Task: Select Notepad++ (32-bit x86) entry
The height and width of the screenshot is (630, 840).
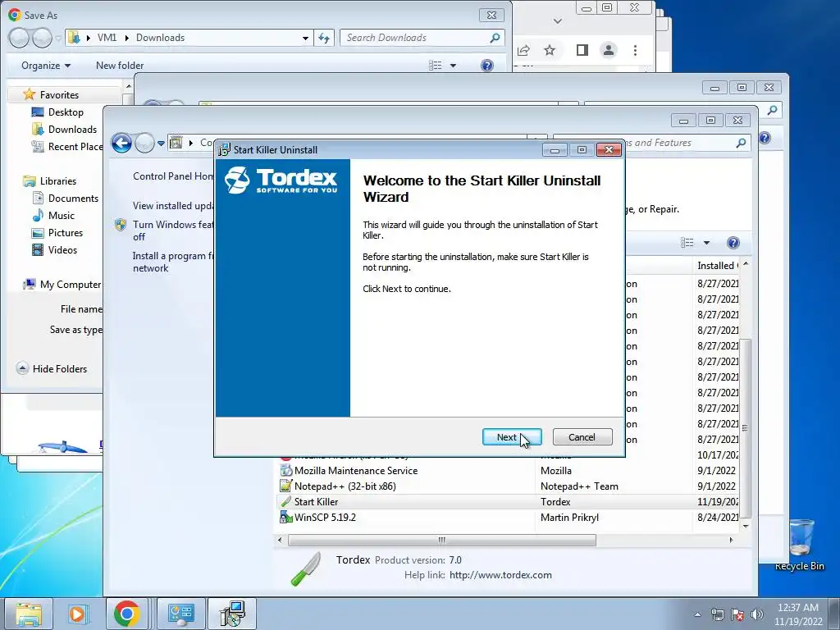Action: point(507,486)
